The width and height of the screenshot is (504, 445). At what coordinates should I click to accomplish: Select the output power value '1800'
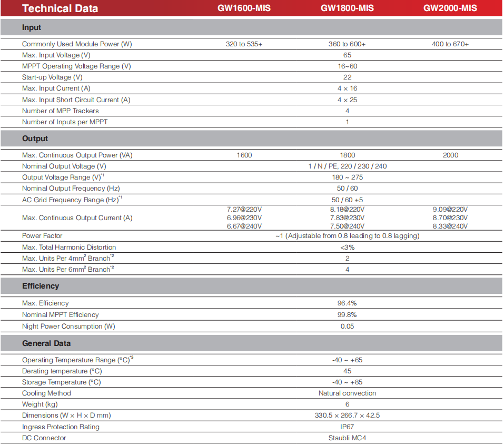pos(348,155)
